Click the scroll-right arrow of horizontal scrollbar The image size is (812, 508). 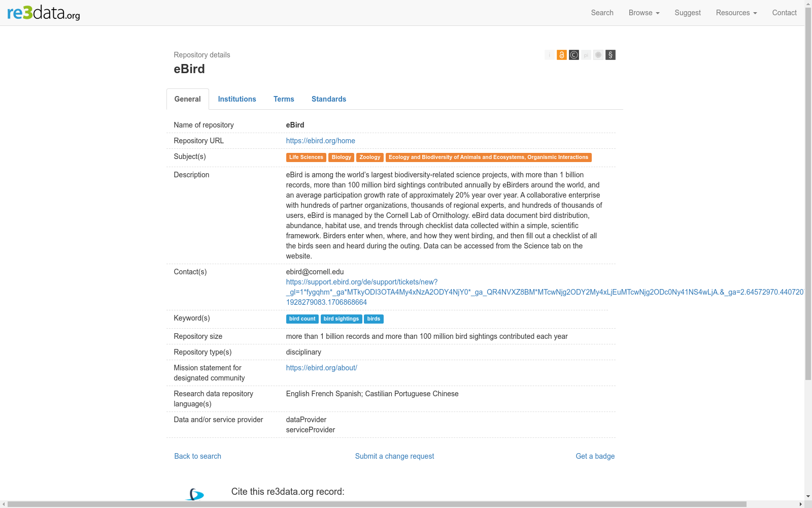point(801,504)
